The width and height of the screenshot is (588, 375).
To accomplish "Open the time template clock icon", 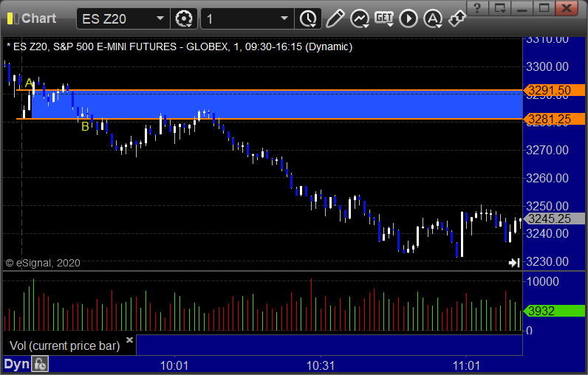I will click(308, 18).
